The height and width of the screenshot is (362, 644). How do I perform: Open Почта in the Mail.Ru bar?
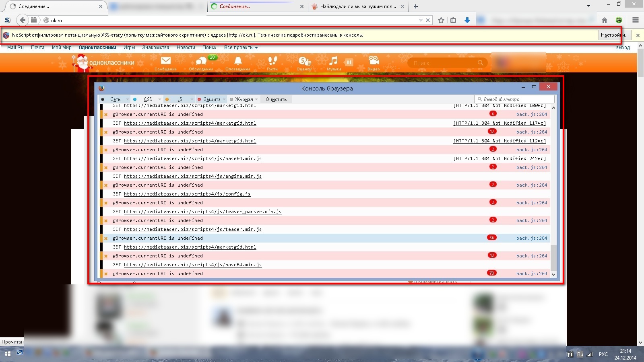[x=38, y=47]
